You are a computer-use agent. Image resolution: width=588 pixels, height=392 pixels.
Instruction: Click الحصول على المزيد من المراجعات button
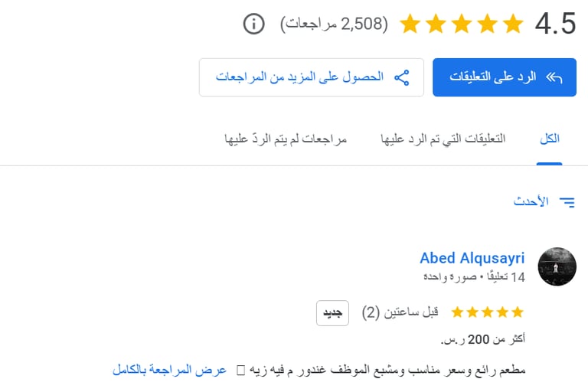(312, 77)
